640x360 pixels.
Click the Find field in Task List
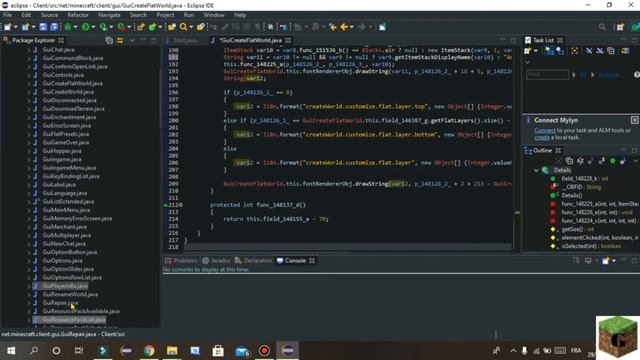(547, 75)
